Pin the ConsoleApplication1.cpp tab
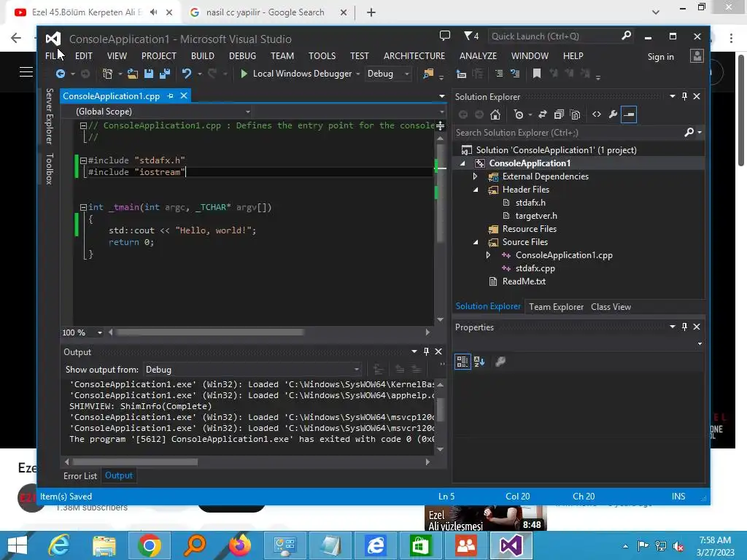The width and height of the screenshot is (747, 560). (170, 96)
